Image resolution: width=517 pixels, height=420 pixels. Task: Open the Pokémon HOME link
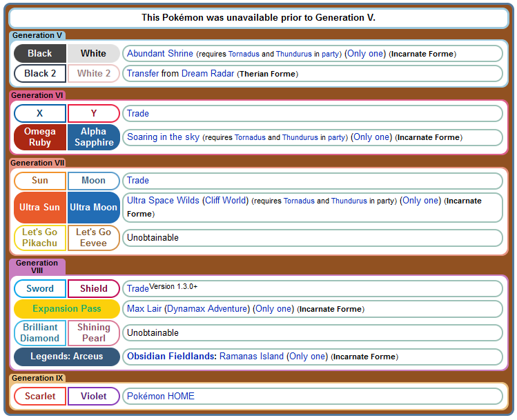160,397
